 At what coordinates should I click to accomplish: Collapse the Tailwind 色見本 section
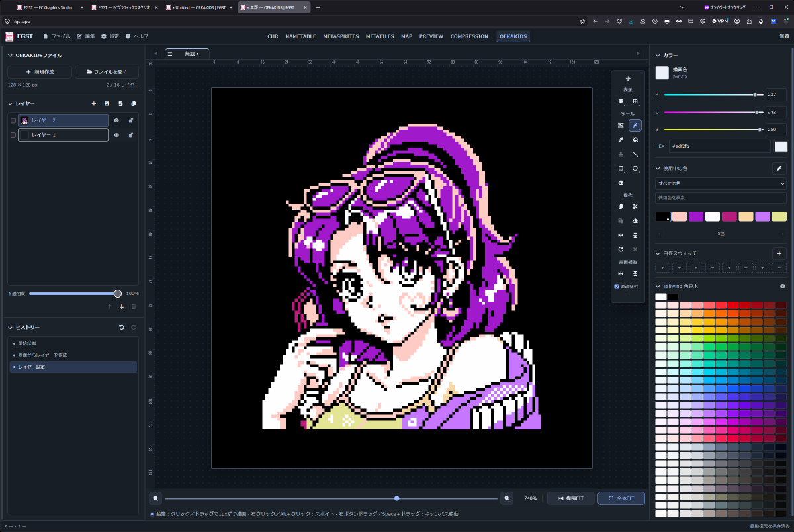[658, 286]
